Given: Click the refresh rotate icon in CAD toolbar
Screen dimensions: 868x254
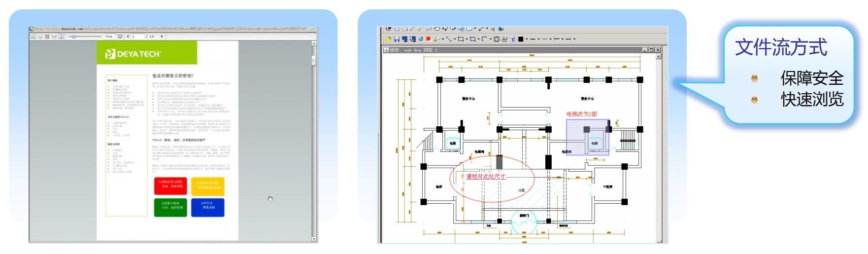Looking at the screenshot, I should click(x=421, y=39).
